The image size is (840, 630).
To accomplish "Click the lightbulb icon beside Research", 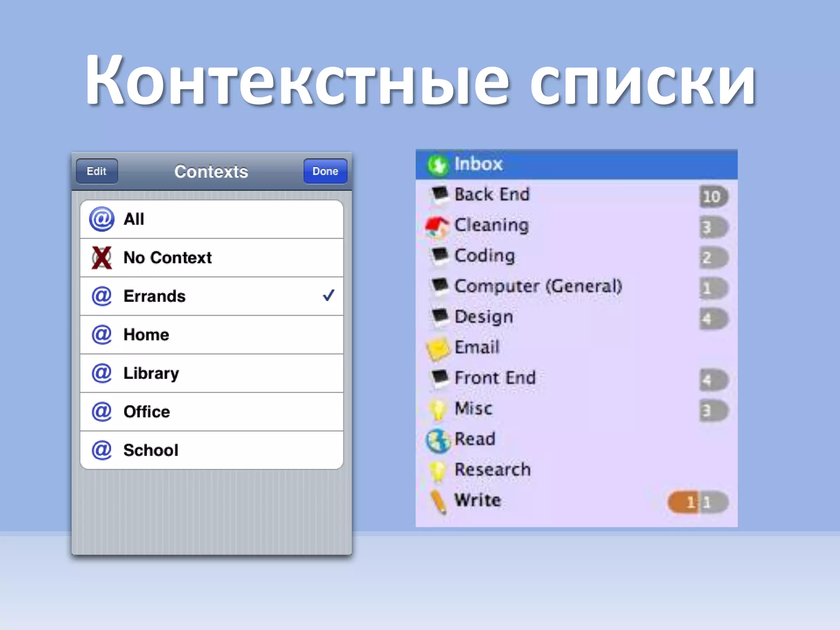I will tap(437, 470).
